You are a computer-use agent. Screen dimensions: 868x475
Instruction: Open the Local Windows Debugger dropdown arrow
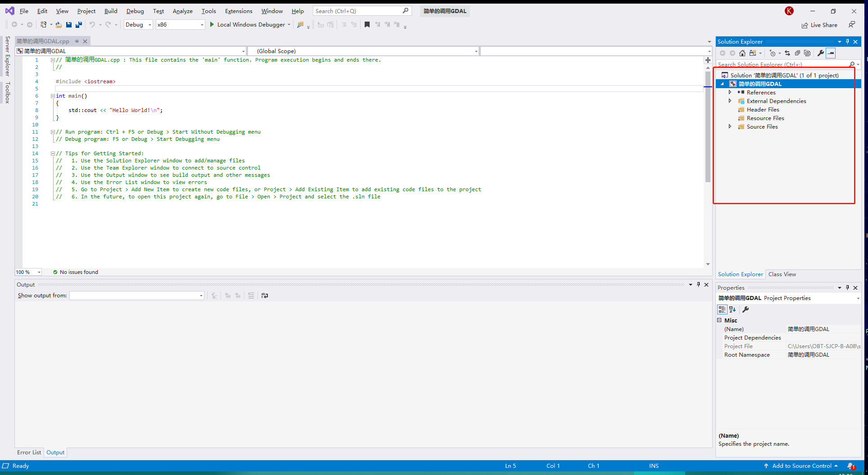(289, 25)
